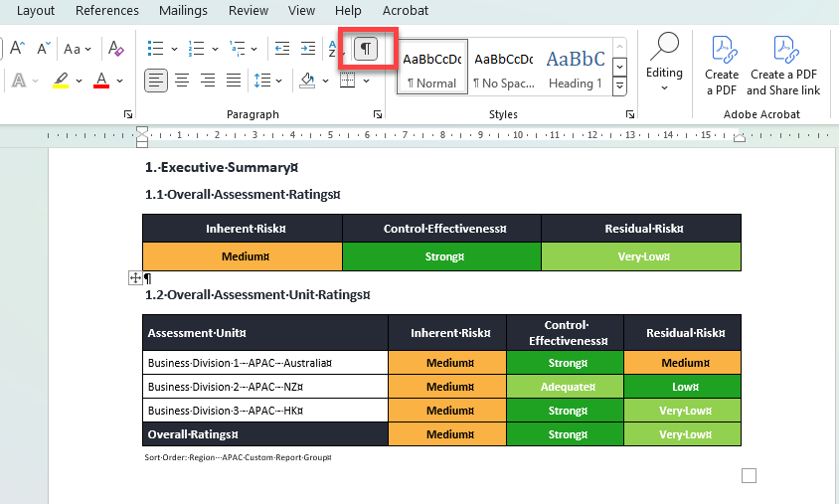Click the Shrink Font icon
839x504 pixels.
click(x=44, y=49)
